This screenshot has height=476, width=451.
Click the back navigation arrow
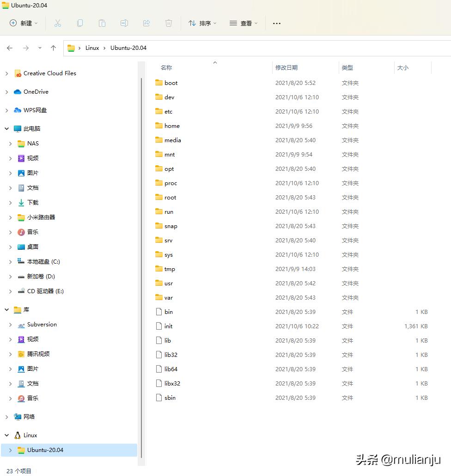(x=9, y=48)
